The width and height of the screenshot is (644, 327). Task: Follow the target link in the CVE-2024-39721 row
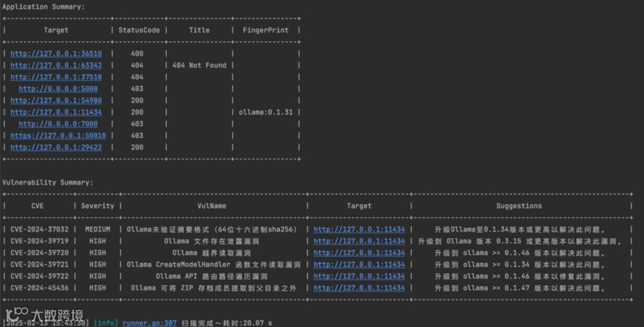(360, 264)
